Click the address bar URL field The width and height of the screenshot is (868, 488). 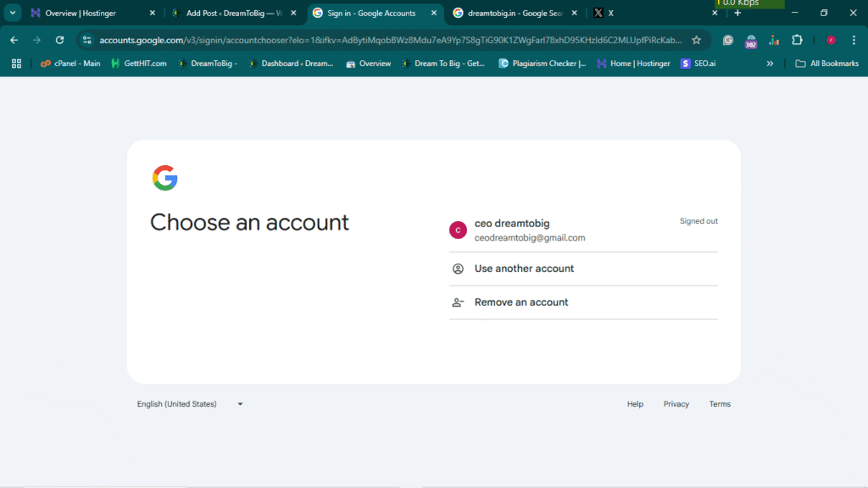coord(390,40)
